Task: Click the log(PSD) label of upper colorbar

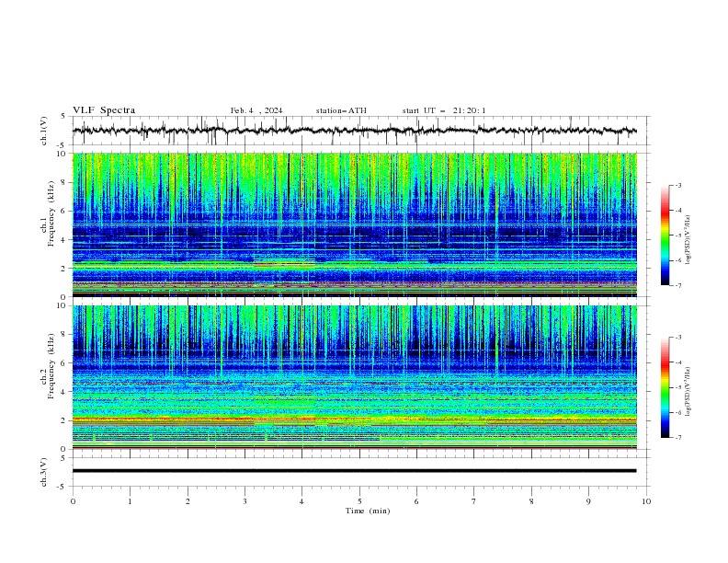Action: click(688, 240)
